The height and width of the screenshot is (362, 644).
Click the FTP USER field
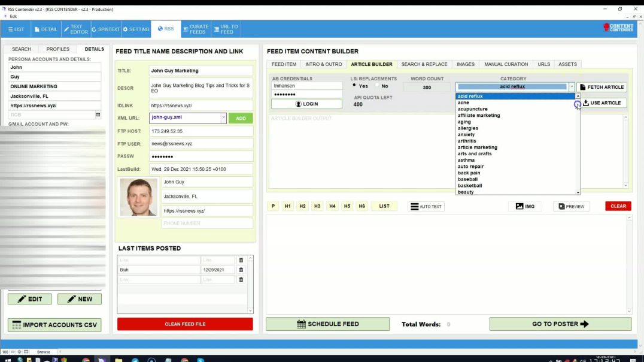201,144
